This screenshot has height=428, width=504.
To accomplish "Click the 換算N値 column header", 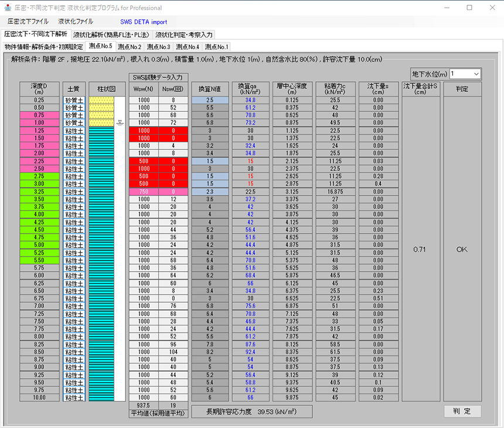I will coord(210,89).
